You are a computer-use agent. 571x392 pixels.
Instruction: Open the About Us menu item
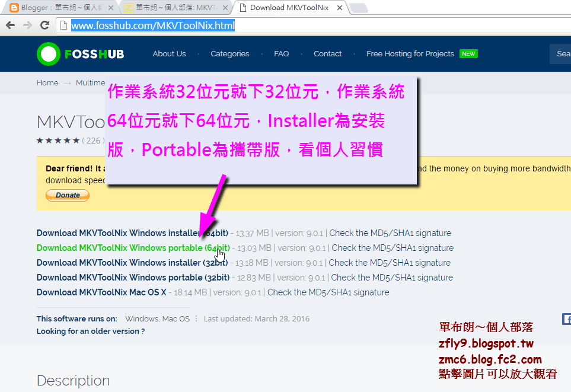click(x=170, y=54)
